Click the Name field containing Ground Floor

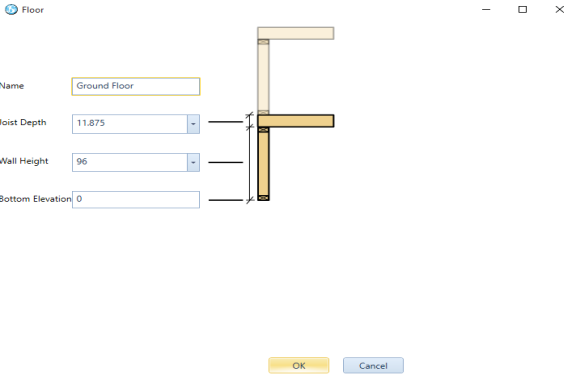coord(136,86)
